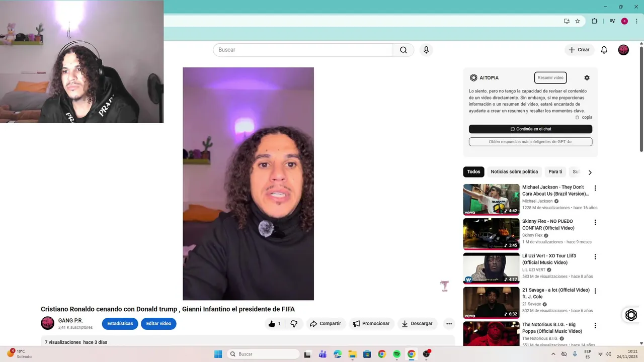The height and width of the screenshot is (362, 644).
Task: Open Microsoft Store from taskbar
Action: 367,354
